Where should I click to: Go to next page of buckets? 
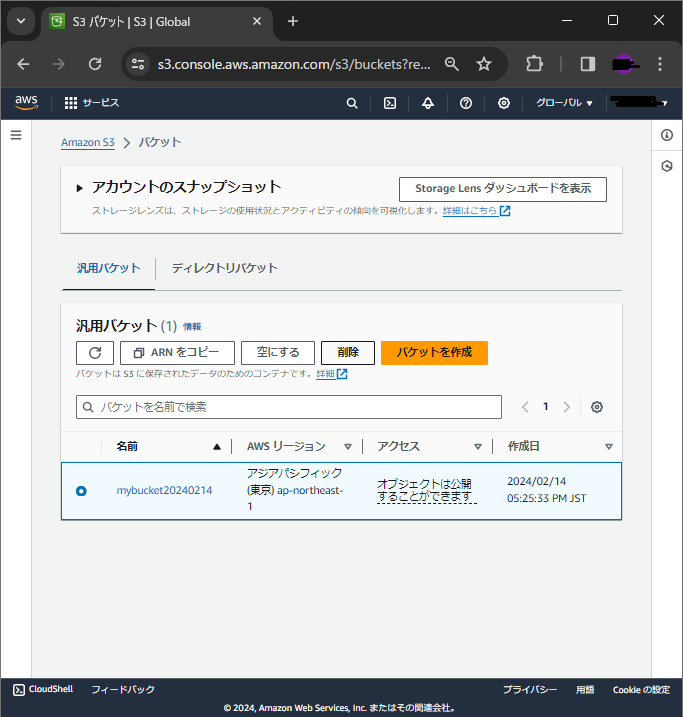566,407
